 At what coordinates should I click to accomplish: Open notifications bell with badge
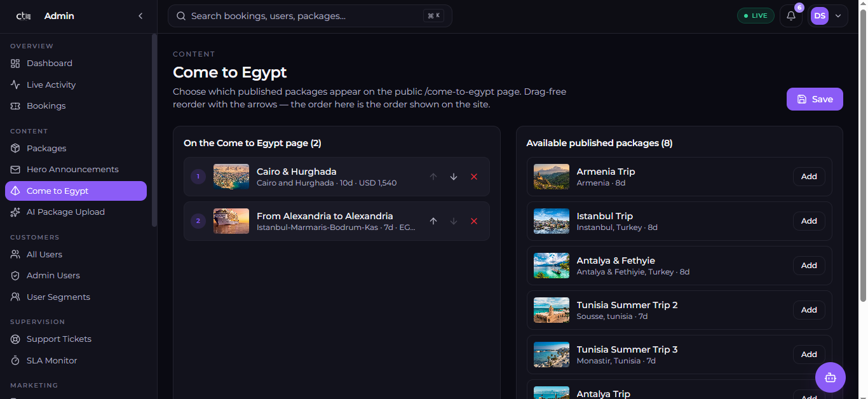[x=791, y=16]
